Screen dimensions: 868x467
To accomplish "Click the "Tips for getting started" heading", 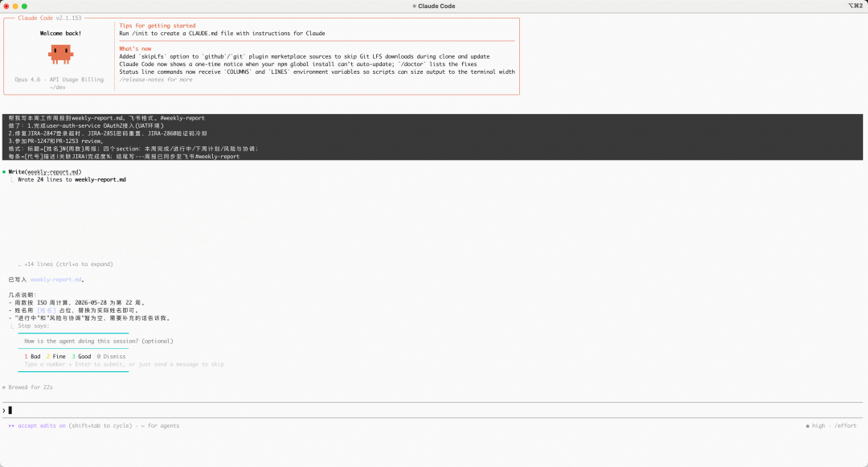I will click(158, 26).
